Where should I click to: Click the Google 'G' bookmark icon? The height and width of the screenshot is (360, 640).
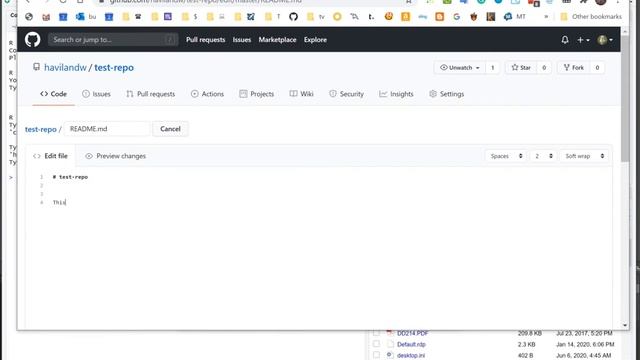(x=456, y=17)
